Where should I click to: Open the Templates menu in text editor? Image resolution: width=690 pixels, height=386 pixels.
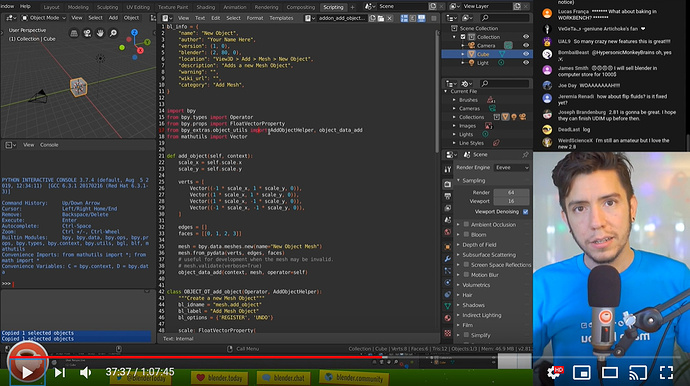(x=281, y=18)
